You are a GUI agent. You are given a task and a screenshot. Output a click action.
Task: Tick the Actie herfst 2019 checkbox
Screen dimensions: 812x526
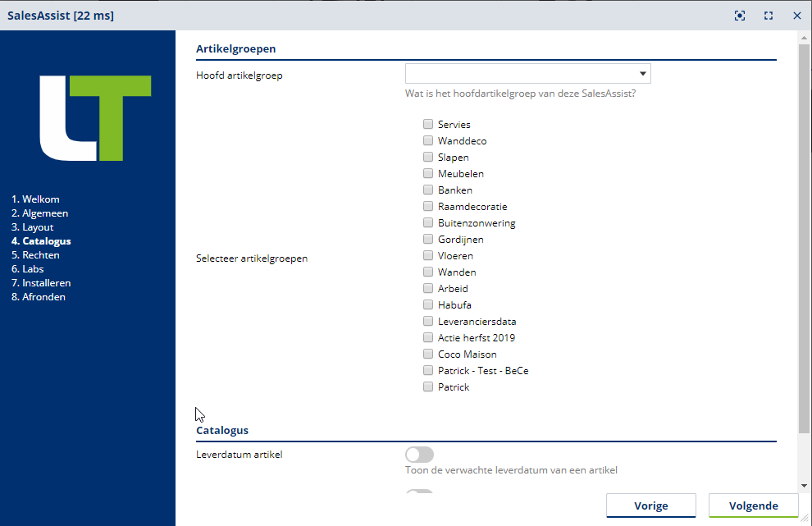coord(428,337)
